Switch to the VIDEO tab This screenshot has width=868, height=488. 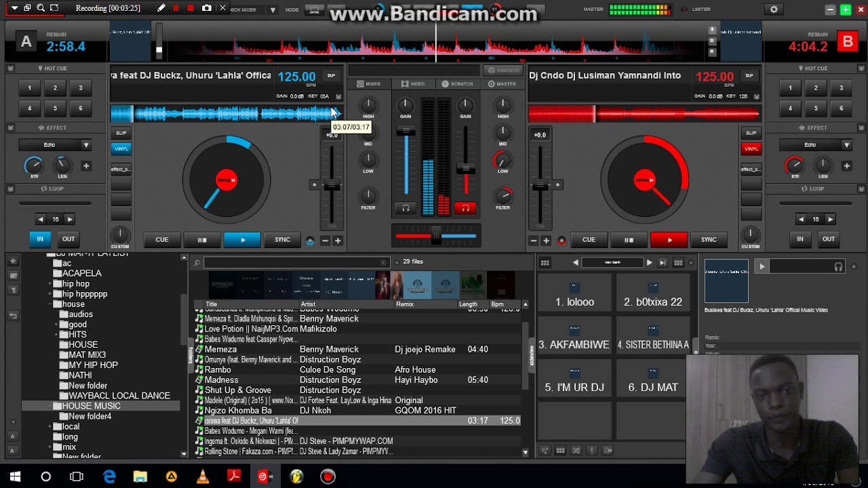[413, 84]
